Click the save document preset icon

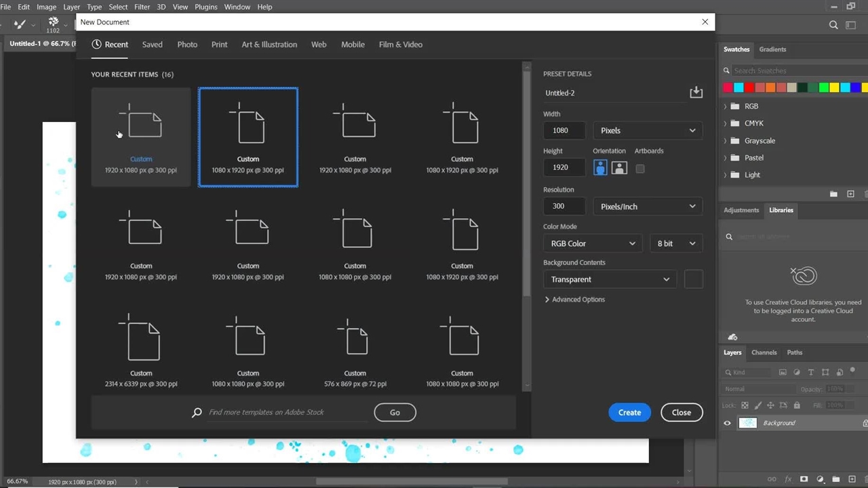[x=696, y=92]
